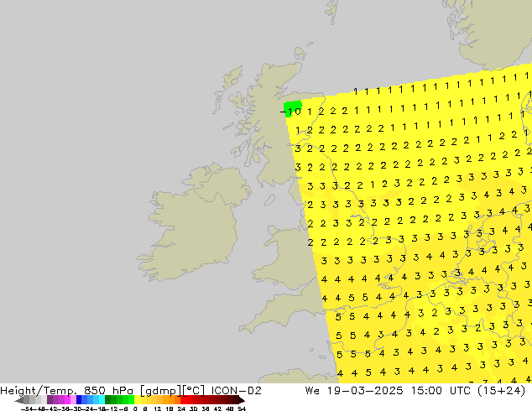Pick the dark blue legend swatch at -30
The height and width of the screenshot is (411, 532).
(79, 400)
